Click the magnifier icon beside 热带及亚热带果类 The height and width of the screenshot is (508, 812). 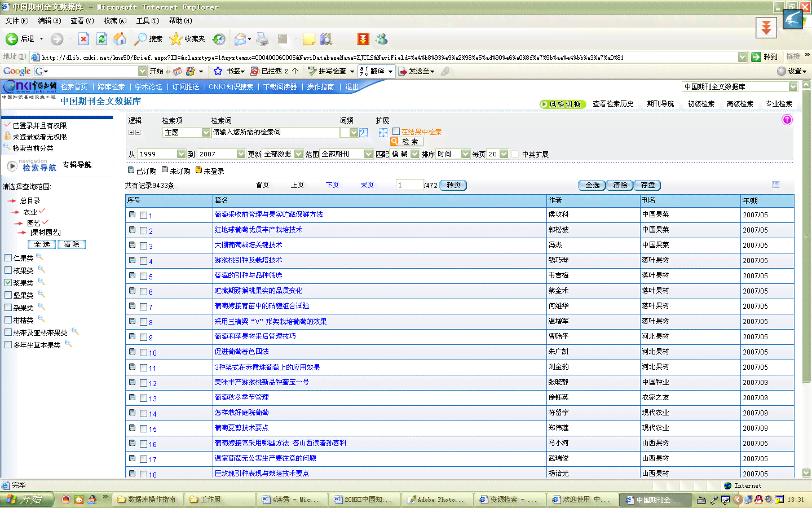[x=75, y=331]
